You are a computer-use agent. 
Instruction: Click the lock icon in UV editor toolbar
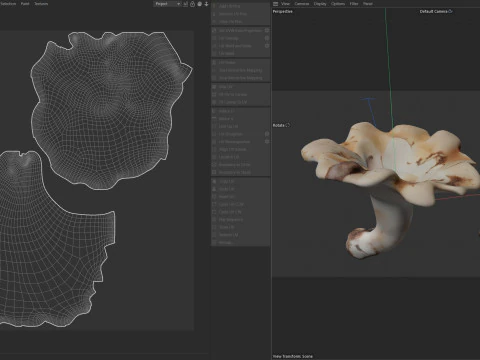192,4
